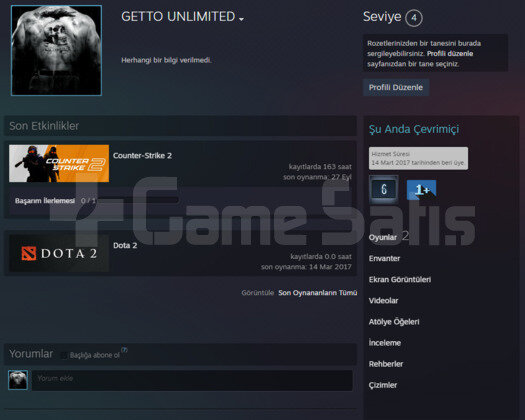Click 'Herhangi bir bilgi verilmedi.' text
This screenshot has width=525, height=420.
(166, 60)
